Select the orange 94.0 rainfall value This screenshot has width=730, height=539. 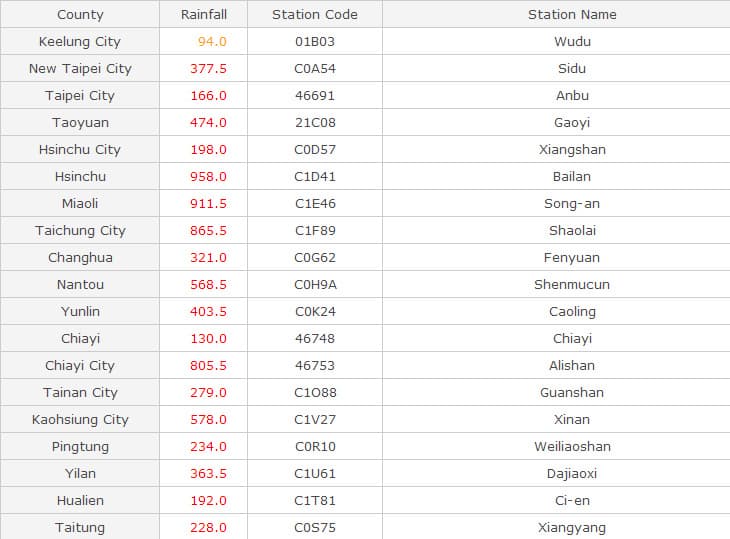point(212,41)
